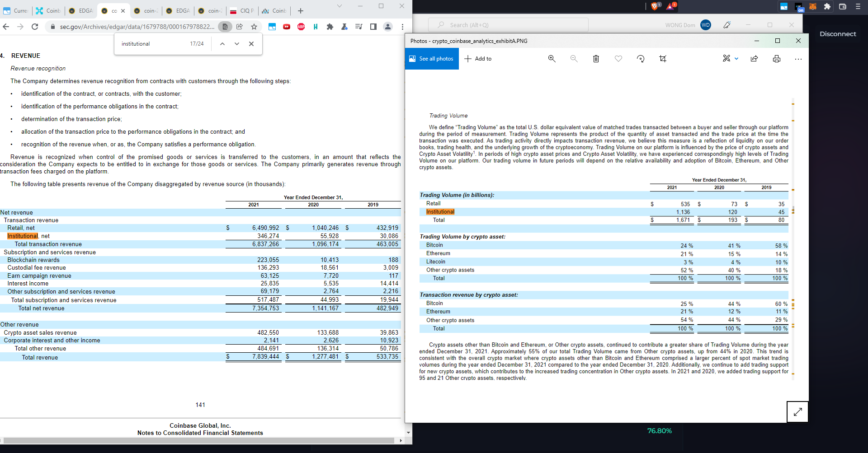
Task: Toggle the Chrome side panel
Action: click(373, 27)
